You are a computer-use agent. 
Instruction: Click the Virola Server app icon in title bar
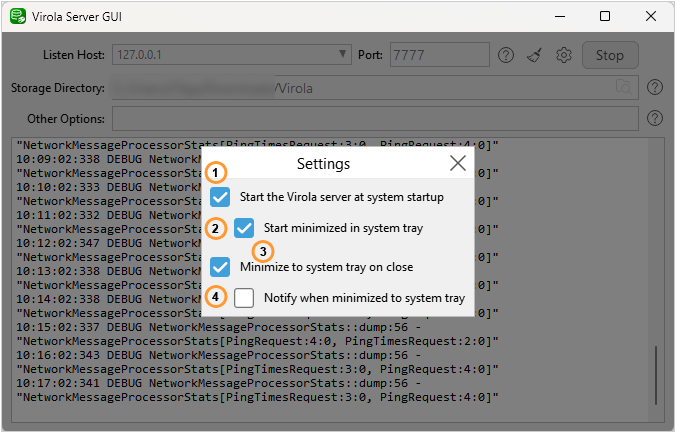tap(18, 16)
